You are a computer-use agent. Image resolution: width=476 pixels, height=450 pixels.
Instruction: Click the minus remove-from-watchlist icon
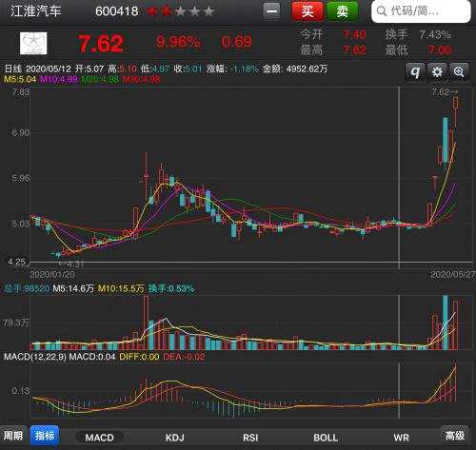click(x=272, y=11)
